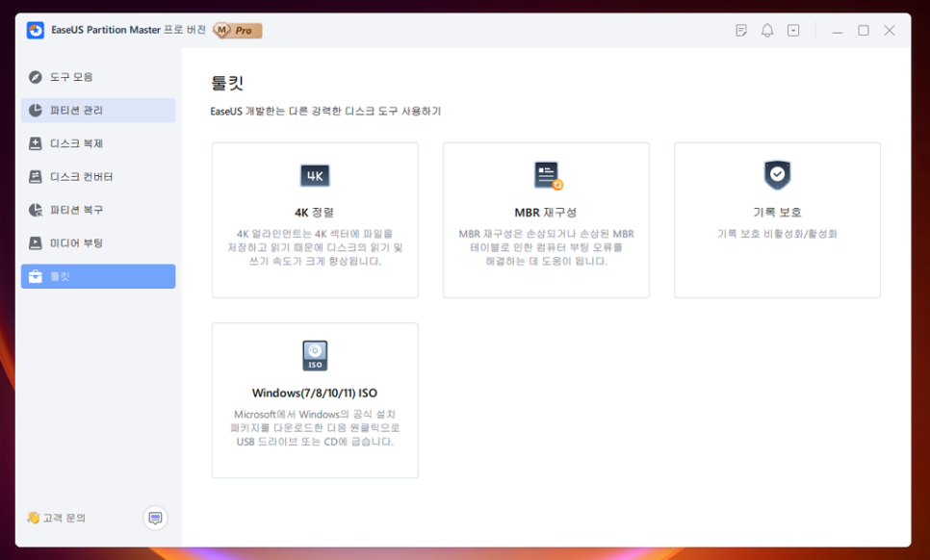Click the recovery icon beside 파티션 복구

pyautogui.click(x=36, y=210)
